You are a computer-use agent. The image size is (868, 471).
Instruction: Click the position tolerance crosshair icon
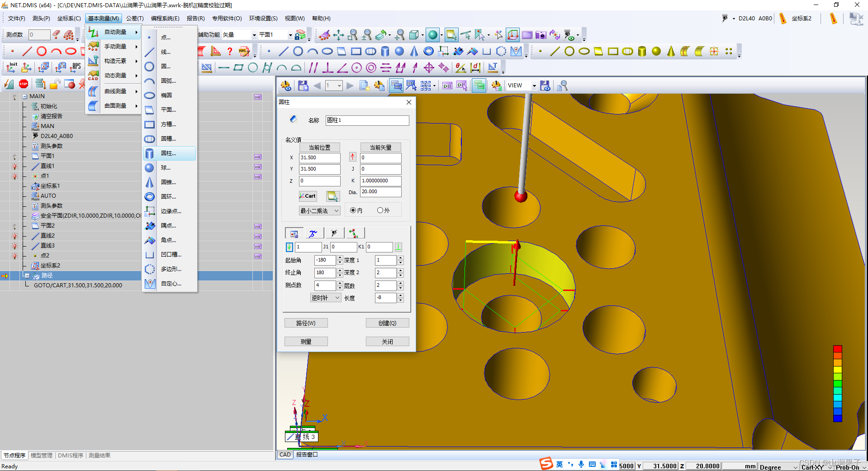[429, 68]
